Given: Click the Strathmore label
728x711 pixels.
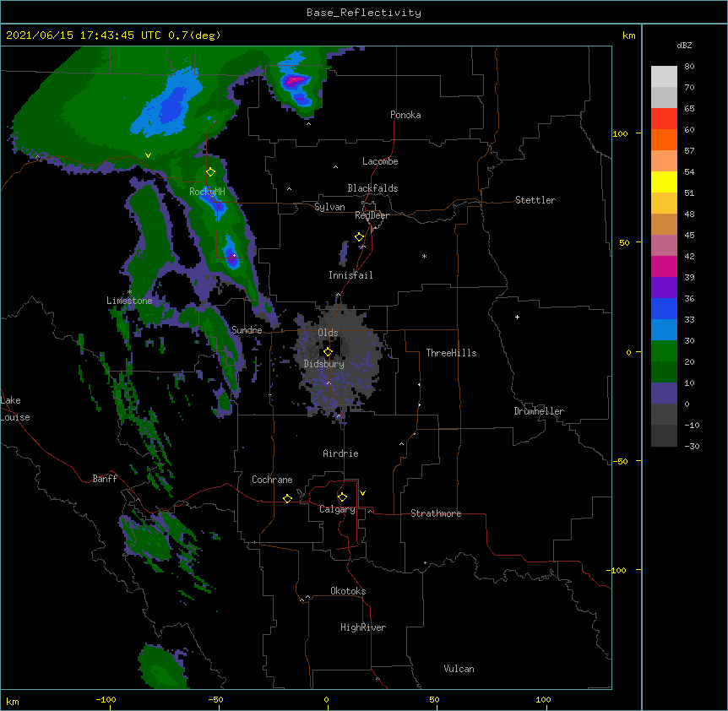Looking at the screenshot, I should pos(436,513).
